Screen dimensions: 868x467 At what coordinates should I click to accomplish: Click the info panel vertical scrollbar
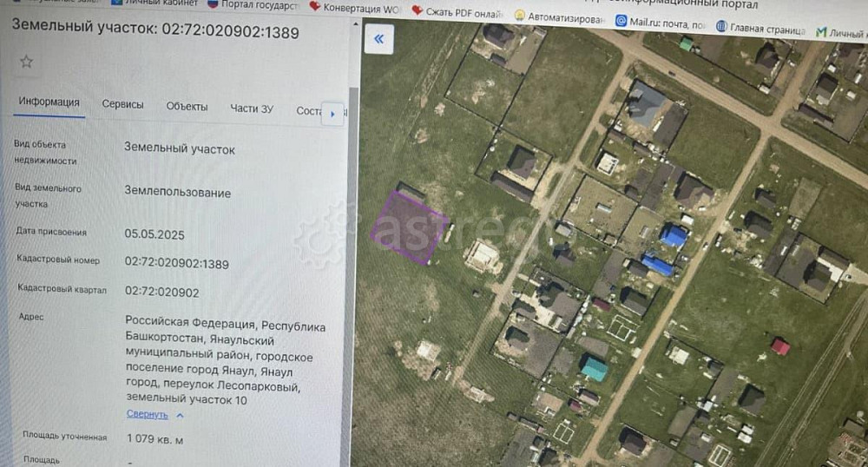coord(352,277)
